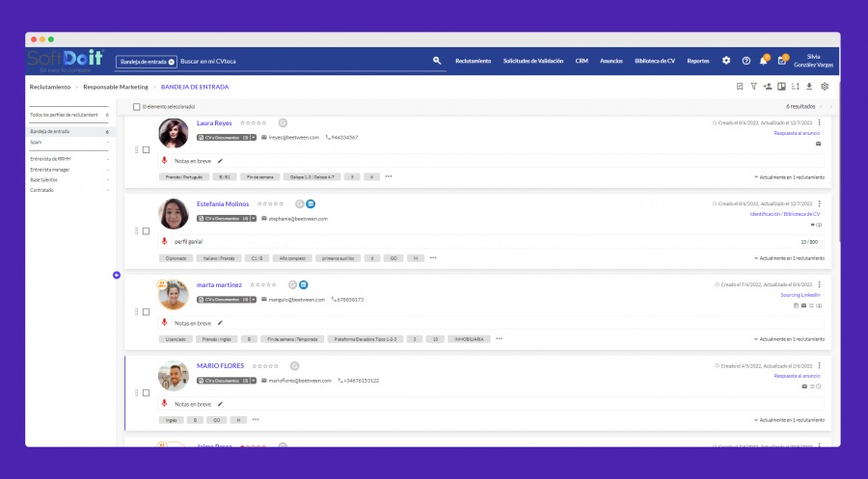Click the search magnifier icon
Image resolution: width=868 pixels, height=479 pixels.
click(437, 61)
